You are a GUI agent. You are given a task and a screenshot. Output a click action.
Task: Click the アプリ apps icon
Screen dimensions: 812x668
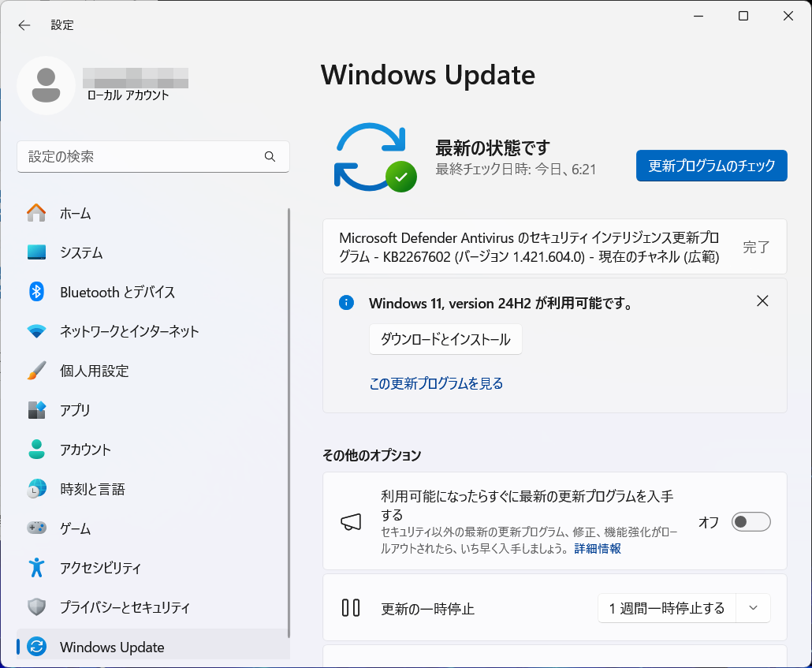pyautogui.click(x=36, y=410)
